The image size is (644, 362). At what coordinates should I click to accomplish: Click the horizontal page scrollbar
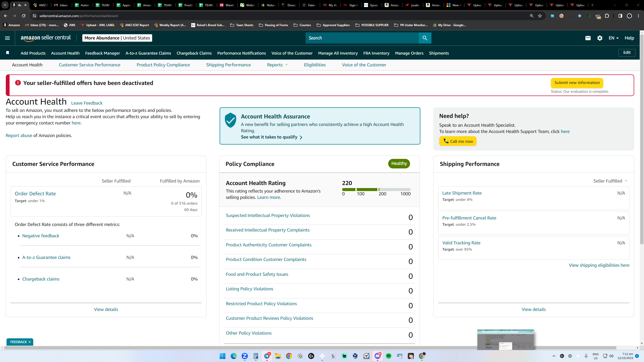[x=310, y=348]
